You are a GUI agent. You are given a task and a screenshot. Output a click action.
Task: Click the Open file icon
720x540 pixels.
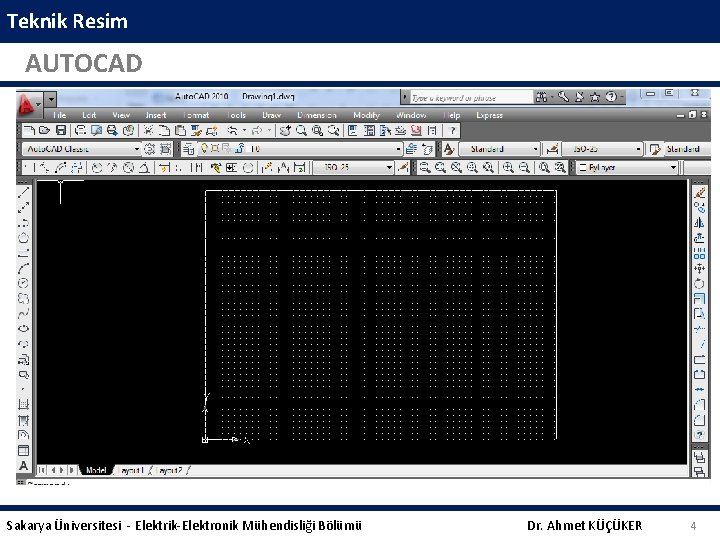pyautogui.click(x=45, y=131)
